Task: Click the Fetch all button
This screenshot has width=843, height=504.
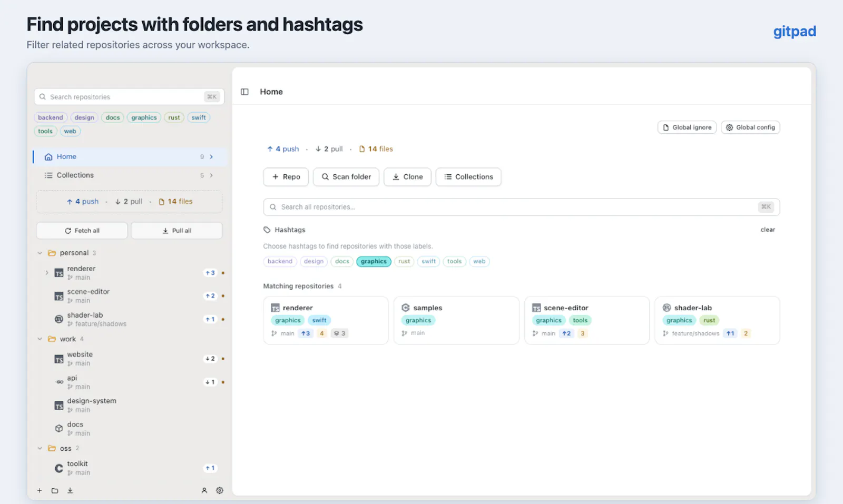Action: pyautogui.click(x=82, y=231)
